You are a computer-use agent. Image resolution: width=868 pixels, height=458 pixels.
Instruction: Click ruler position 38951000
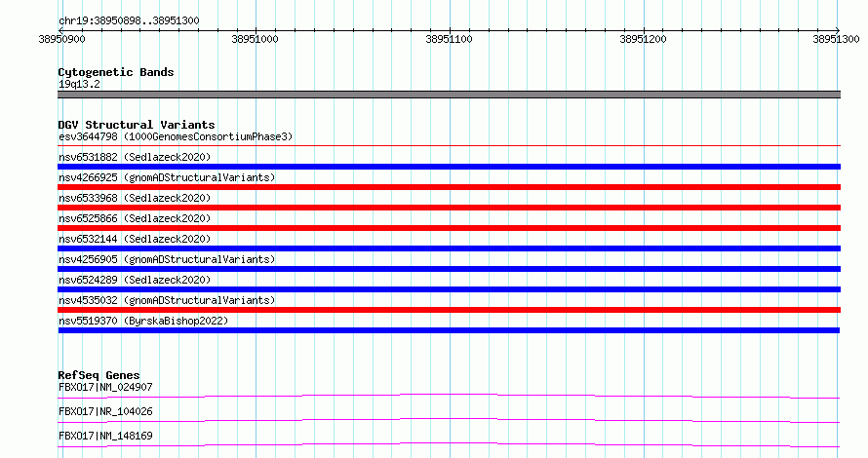pos(256,39)
